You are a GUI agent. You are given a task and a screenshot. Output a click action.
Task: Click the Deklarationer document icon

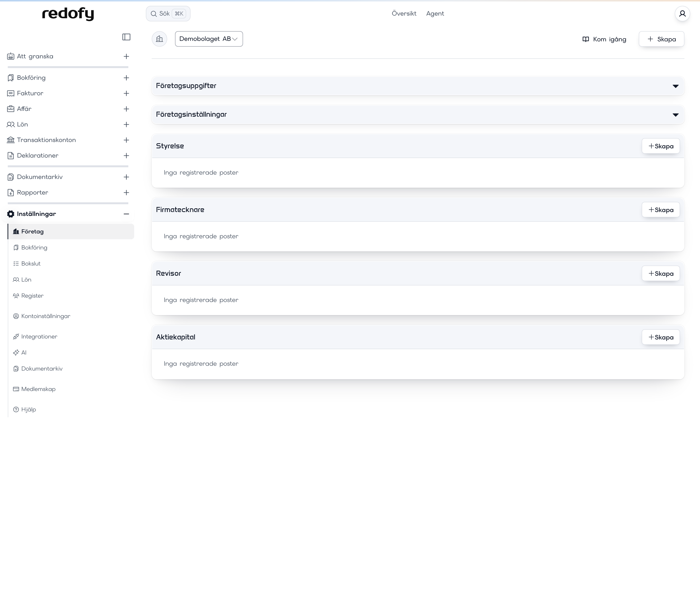[11, 155]
